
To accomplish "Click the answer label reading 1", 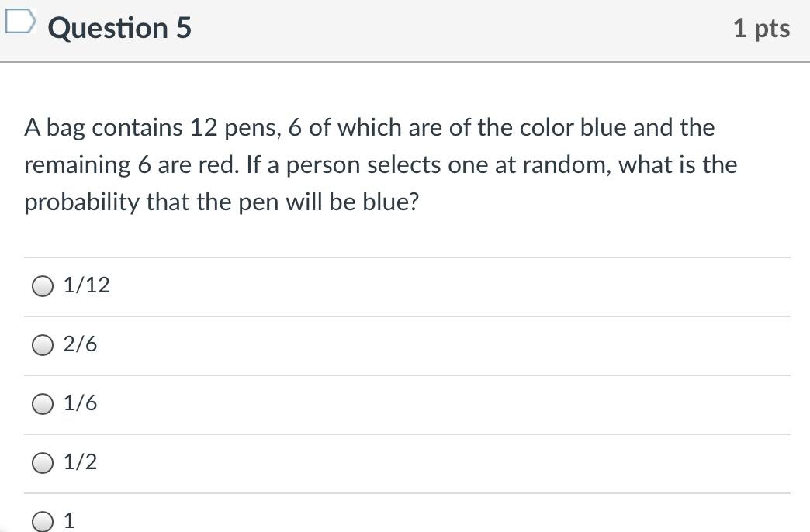I will coord(69,520).
